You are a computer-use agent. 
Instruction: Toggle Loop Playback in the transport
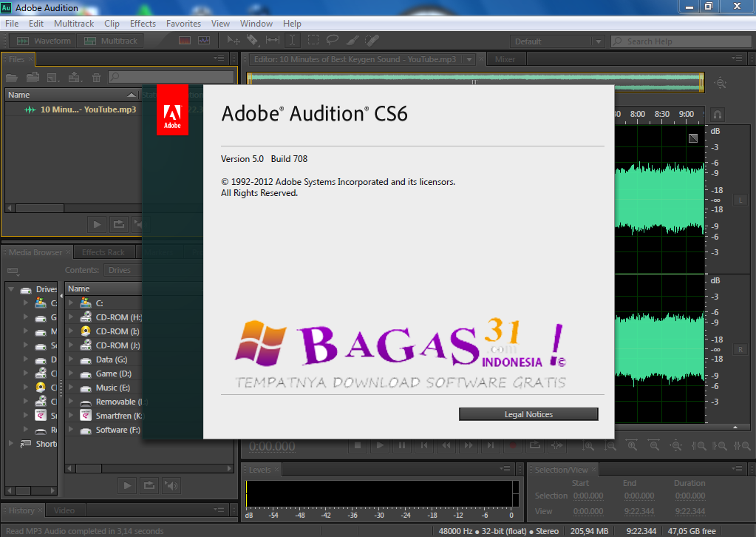tap(535, 445)
